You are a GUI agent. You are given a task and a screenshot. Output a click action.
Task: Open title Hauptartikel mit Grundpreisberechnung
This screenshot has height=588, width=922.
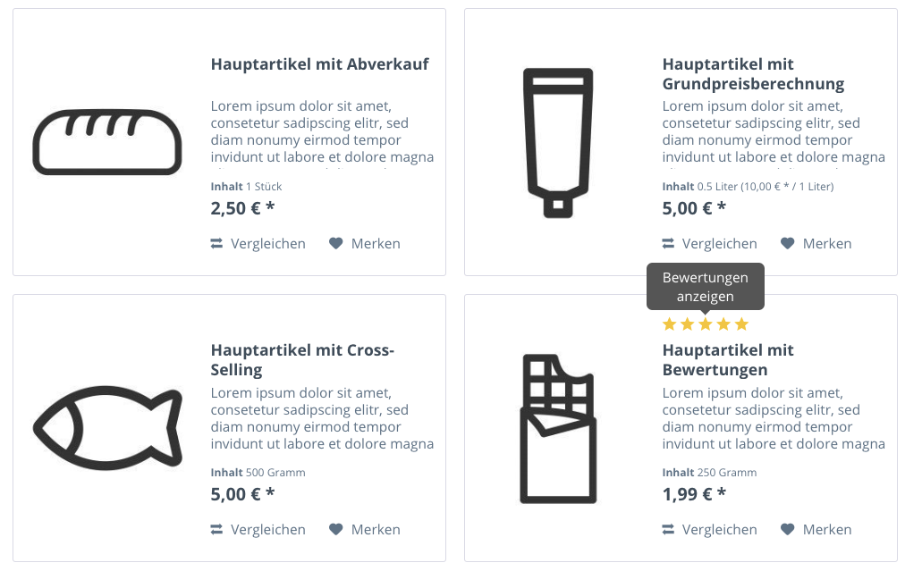coord(753,74)
